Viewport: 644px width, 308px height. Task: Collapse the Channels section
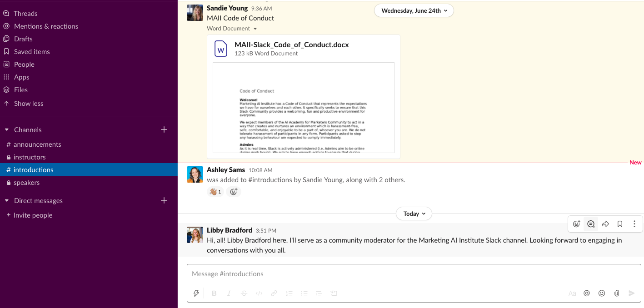[x=7, y=130]
